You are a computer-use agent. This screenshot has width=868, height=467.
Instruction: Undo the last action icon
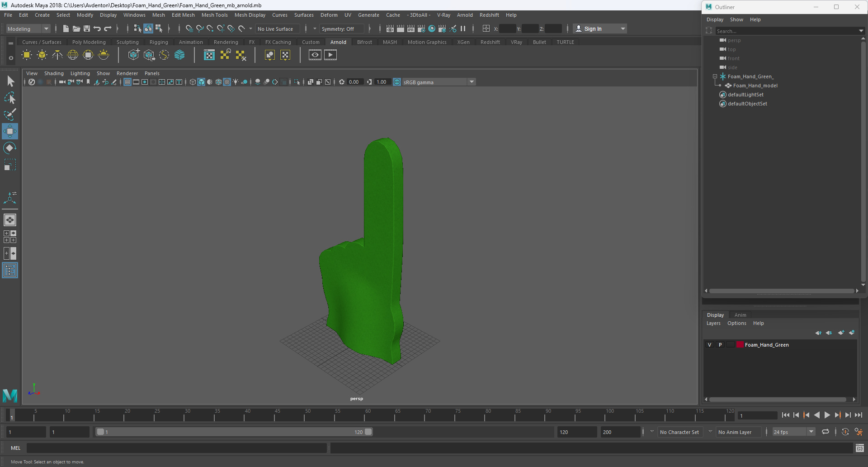pyautogui.click(x=97, y=29)
